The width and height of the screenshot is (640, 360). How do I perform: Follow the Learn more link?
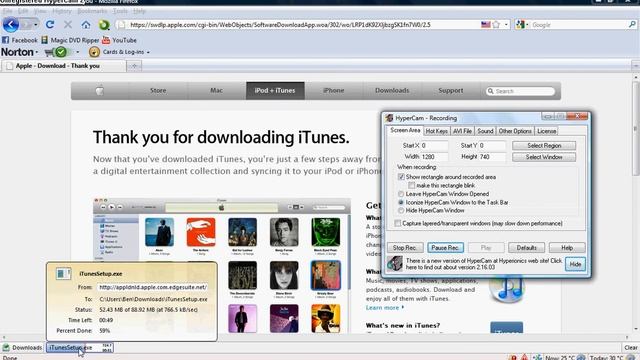pos(384,308)
